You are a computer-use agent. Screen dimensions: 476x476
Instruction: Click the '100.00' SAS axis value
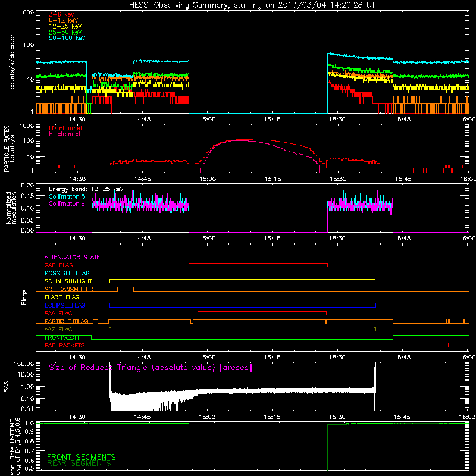pos(24,364)
